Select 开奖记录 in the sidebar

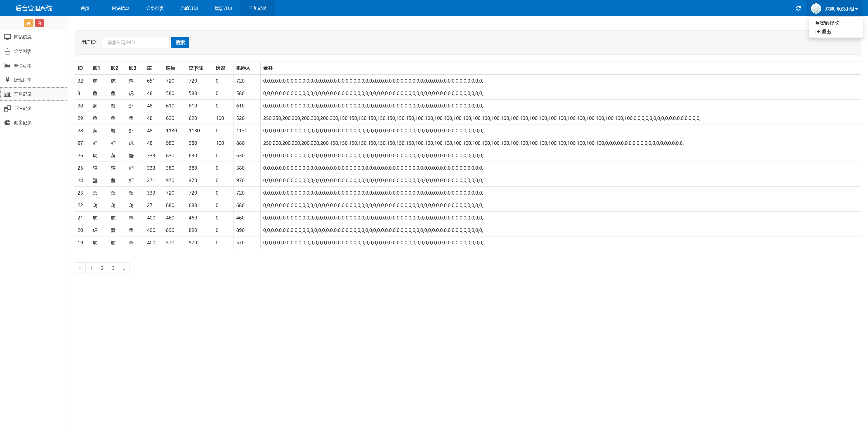pyautogui.click(x=23, y=94)
